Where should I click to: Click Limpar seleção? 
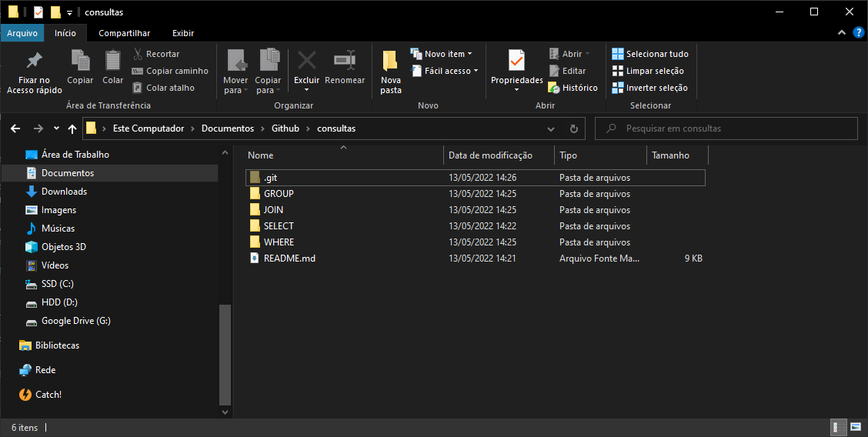(648, 71)
